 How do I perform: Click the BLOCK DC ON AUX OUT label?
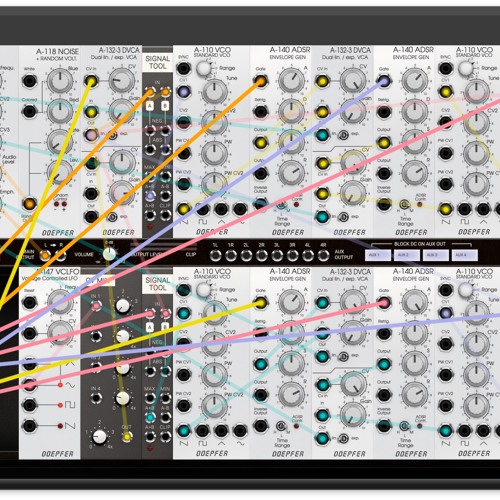420,244
